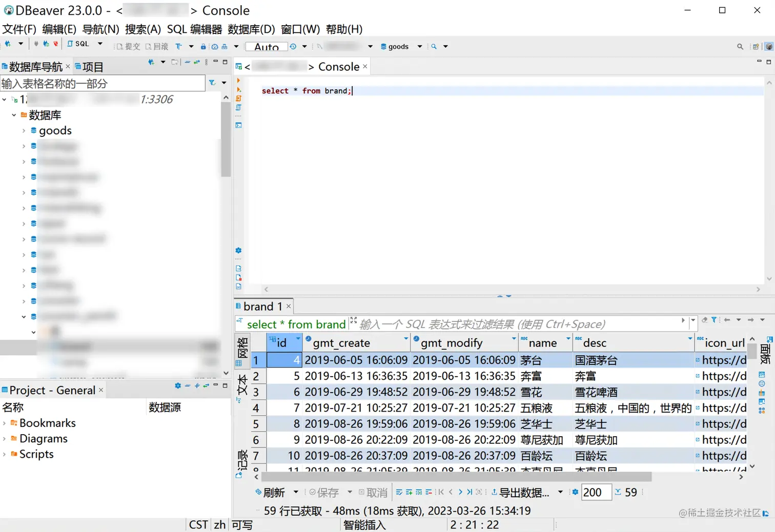Click the delete row icon in results toolbar
This screenshot has height=532, width=775.
[x=429, y=492]
